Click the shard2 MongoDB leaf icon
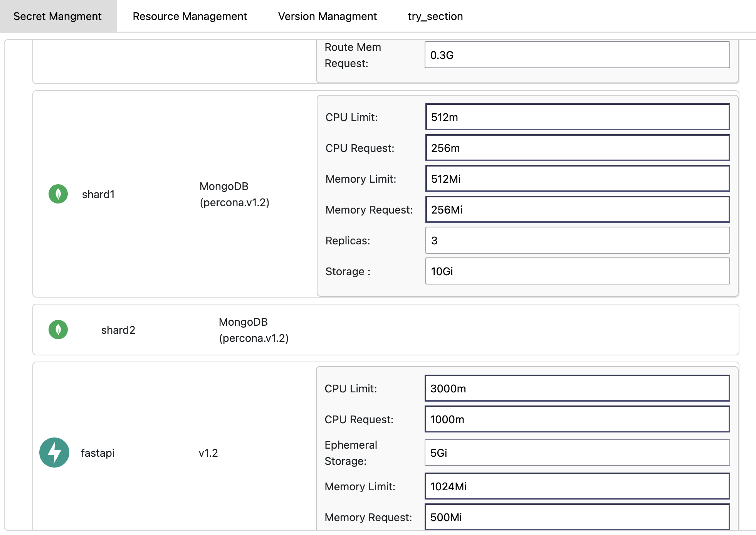Viewport: 756px width, 535px height. click(58, 330)
